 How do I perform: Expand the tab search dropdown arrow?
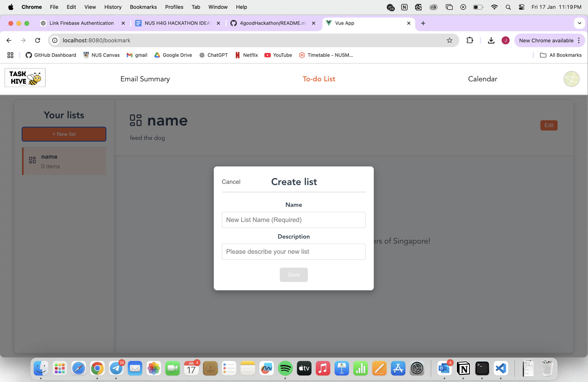[x=579, y=23]
